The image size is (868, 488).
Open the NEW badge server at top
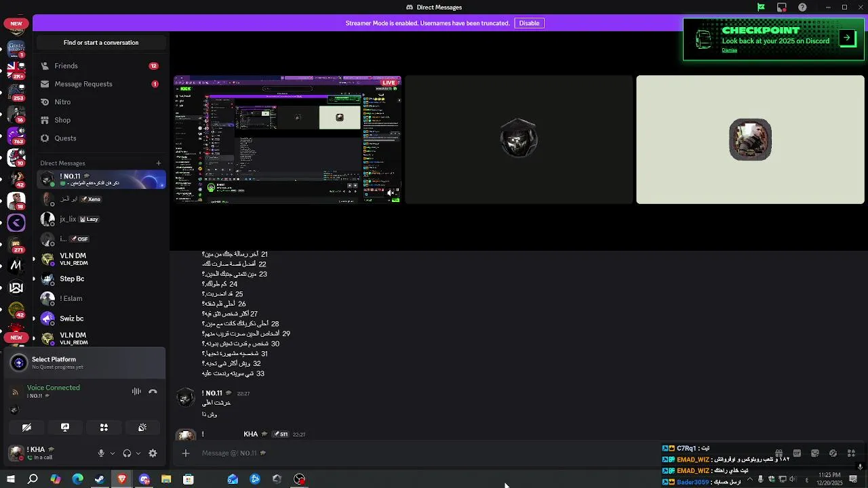[x=16, y=24]
